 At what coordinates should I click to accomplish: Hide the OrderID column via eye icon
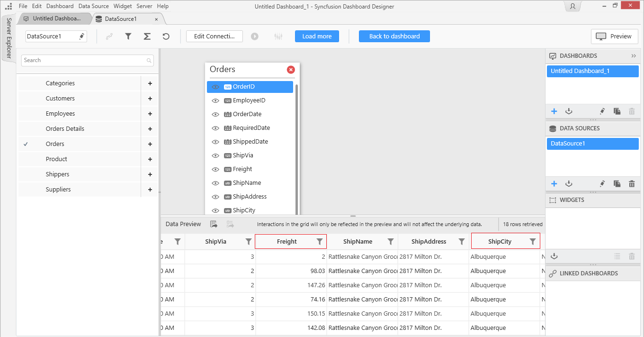coord(215,87)
